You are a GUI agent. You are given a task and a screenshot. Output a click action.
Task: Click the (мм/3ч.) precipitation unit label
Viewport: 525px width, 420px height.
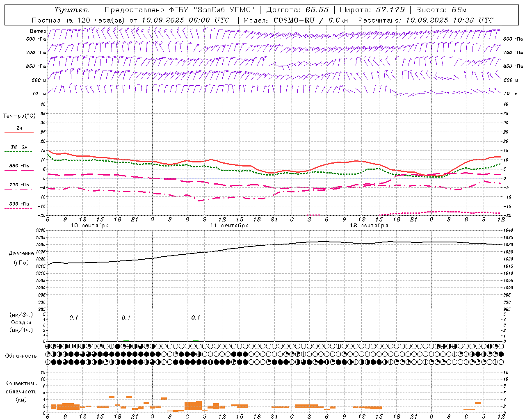21,315
